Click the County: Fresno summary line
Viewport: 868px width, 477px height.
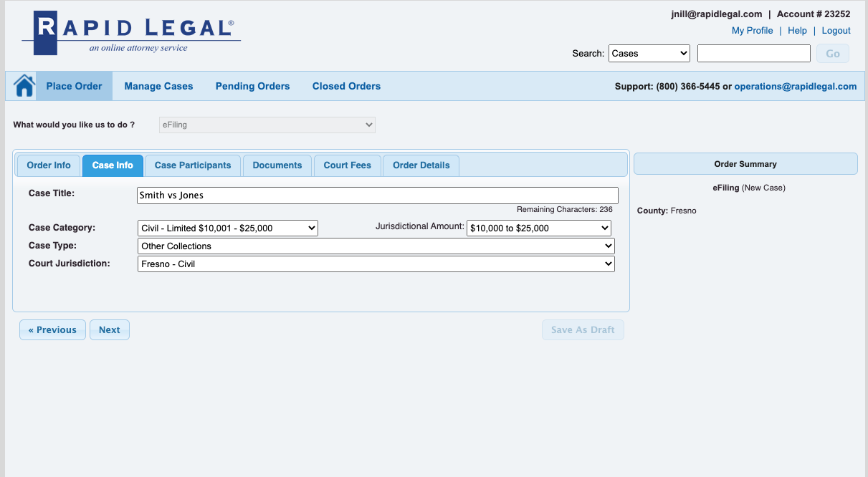tap(667, 211)
